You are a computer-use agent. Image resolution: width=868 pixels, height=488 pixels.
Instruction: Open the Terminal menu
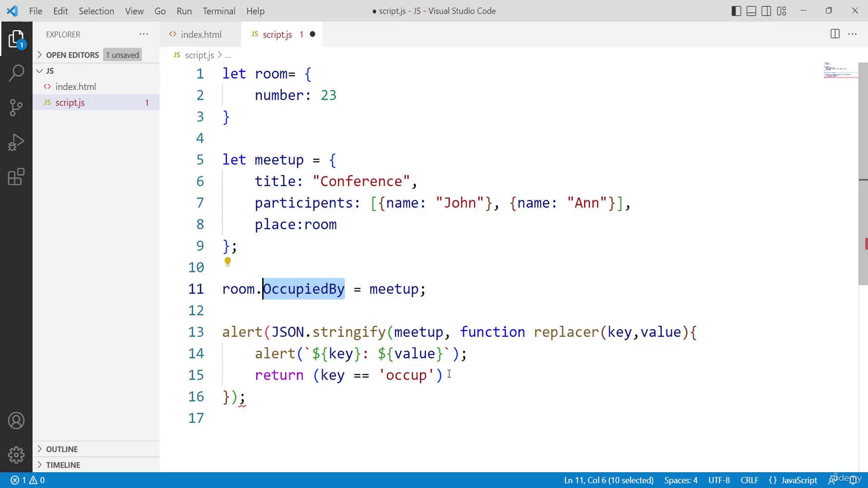[219, 11]
